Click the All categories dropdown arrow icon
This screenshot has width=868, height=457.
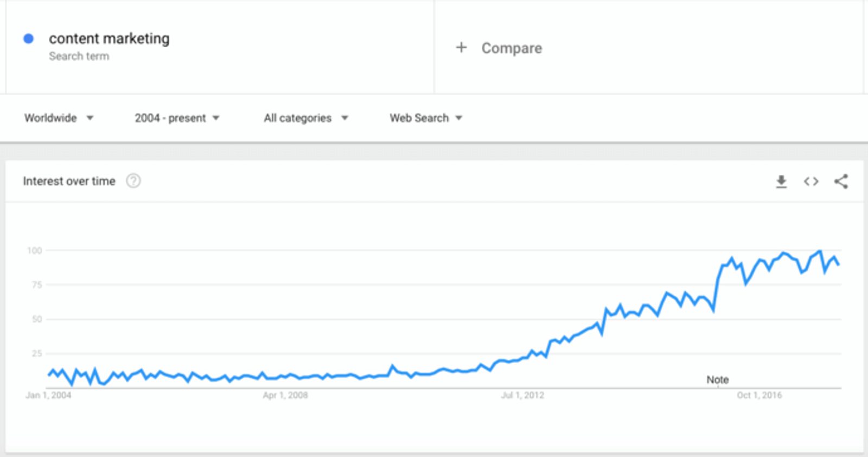click(x=345, y=118)
